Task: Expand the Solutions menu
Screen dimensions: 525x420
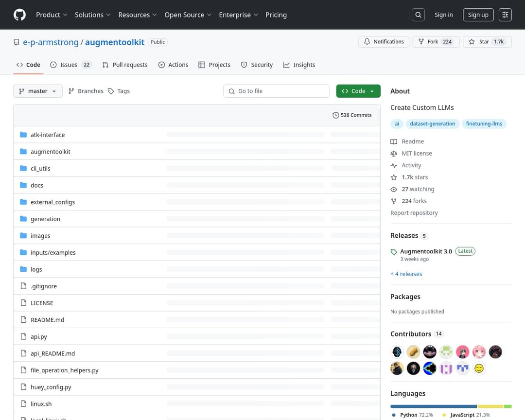Action: 92,15
